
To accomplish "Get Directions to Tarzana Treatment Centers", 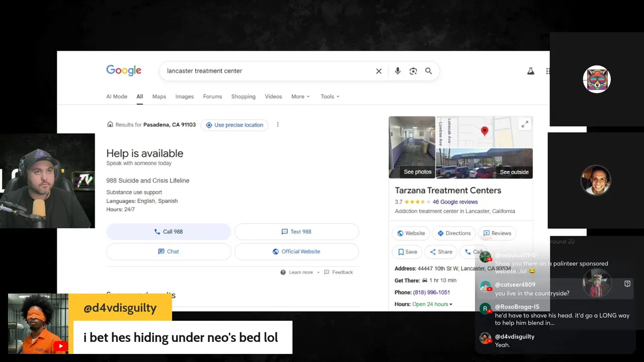I will click(454, 233).
